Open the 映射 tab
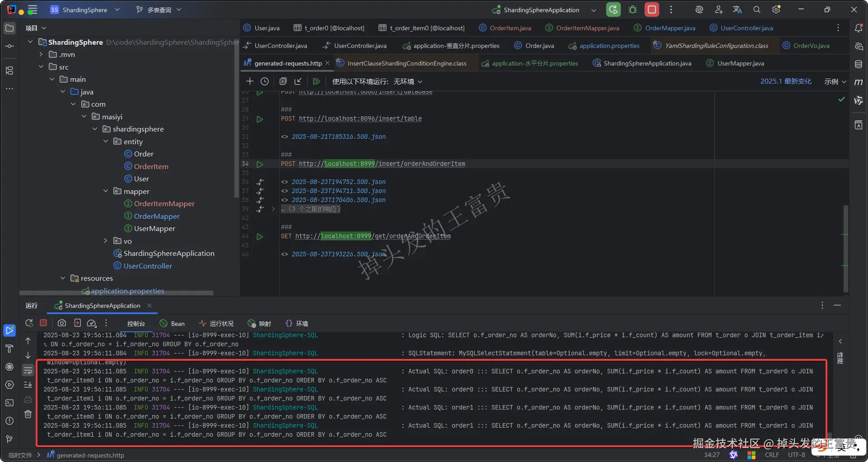Screen dimensions: 868x462 tap(260, 324)
